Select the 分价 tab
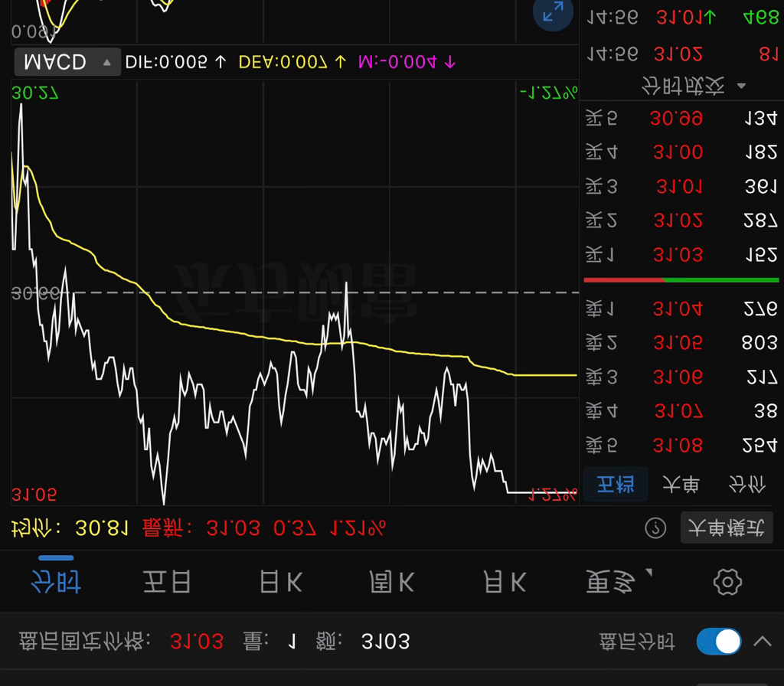Viewport: 784px width, 686px height. [x=746, y=484]
